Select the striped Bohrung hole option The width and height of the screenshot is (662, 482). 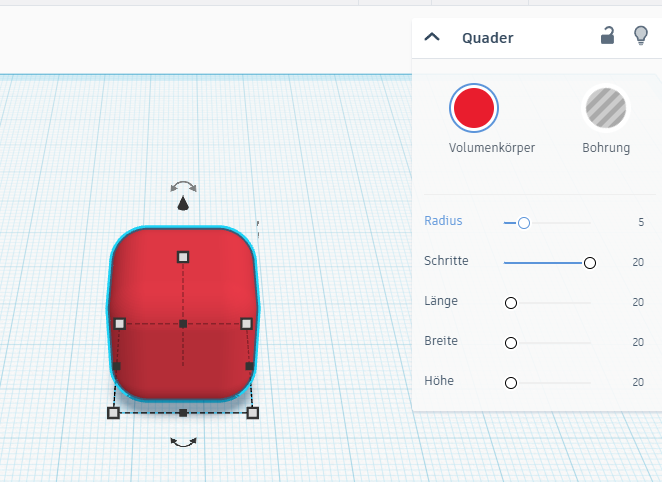(606, 108)
